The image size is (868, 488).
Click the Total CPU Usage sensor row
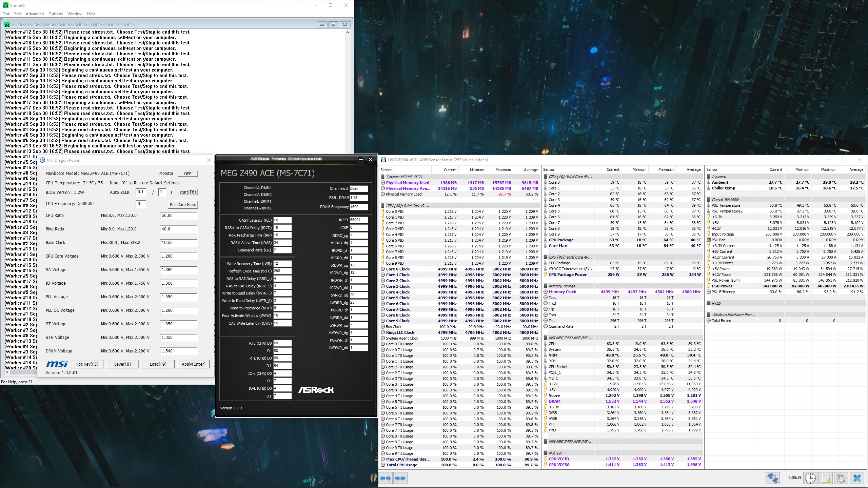pyautogui.click(x=460, y=465)
